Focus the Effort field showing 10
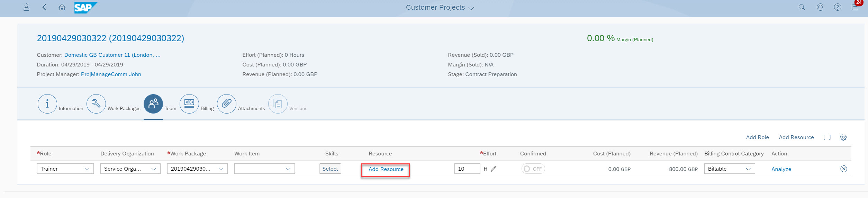 pyautogui.click(x=467, y=169)
